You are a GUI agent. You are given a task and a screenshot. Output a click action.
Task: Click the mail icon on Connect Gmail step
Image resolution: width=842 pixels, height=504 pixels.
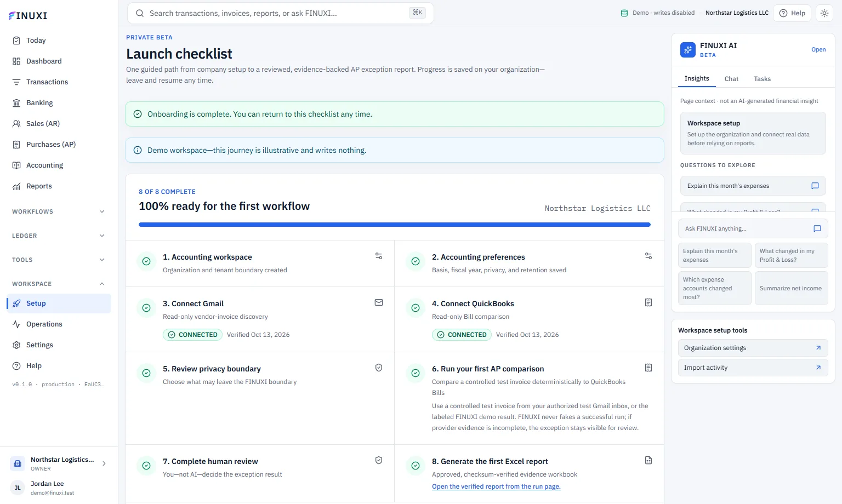pyautogui.click(x=379, y=302)
